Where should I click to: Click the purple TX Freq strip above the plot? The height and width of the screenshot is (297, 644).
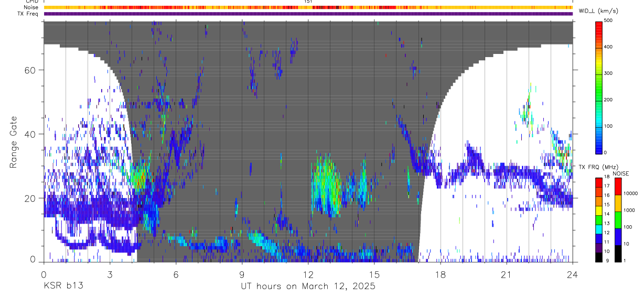(x=308, y=14)
